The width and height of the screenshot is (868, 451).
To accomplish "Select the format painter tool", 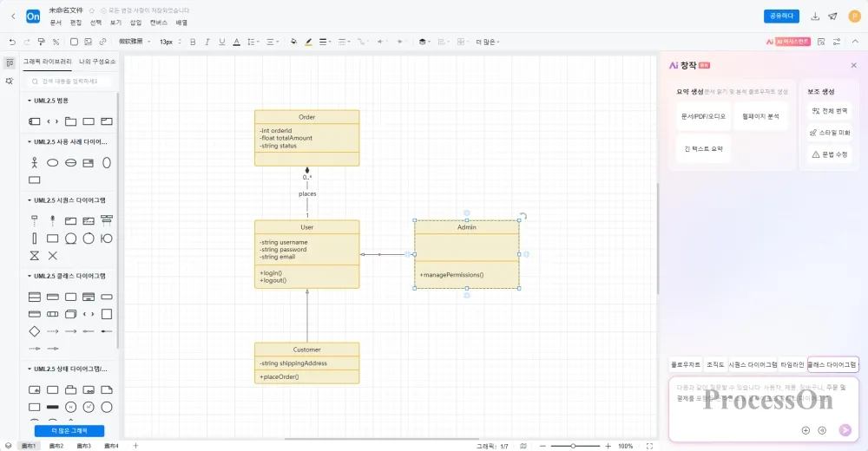I will coord(41,41).
